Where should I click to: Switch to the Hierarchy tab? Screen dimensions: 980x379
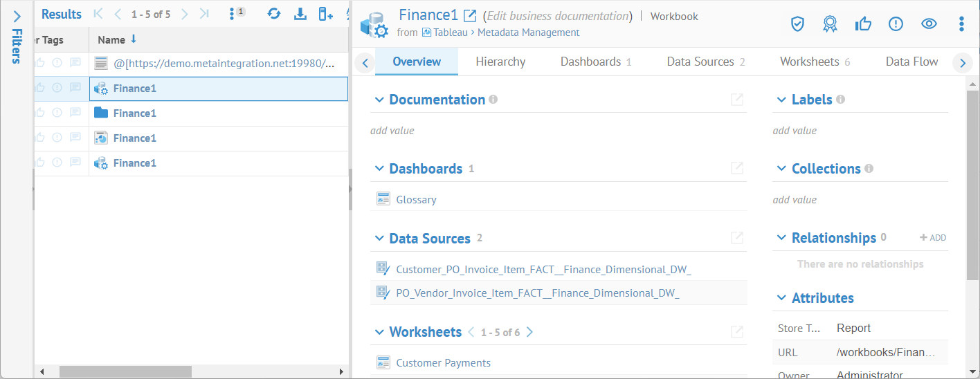click(500, 62)
